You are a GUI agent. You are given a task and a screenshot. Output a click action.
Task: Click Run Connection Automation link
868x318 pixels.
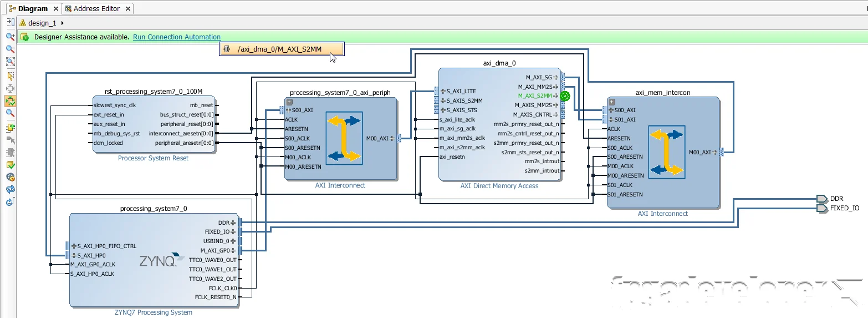point(177,37)
